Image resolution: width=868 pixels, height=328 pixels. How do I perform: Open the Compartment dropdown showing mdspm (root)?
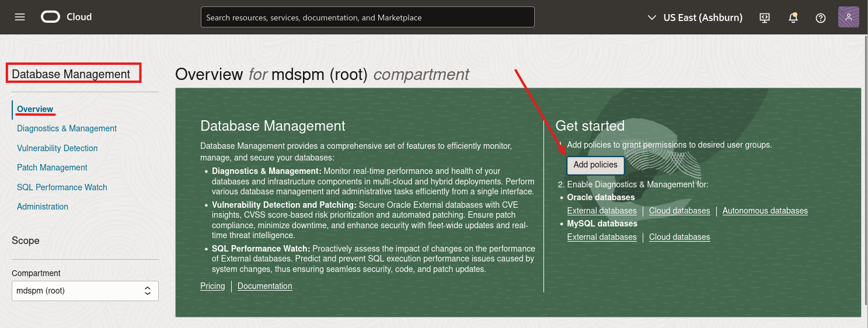click(x=85, y=291)
